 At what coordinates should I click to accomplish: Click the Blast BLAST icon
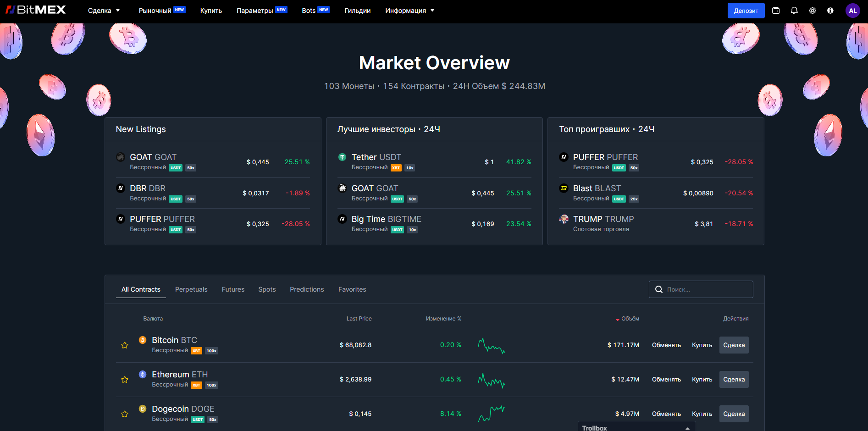pyautogui.click(x=564, y=188)
